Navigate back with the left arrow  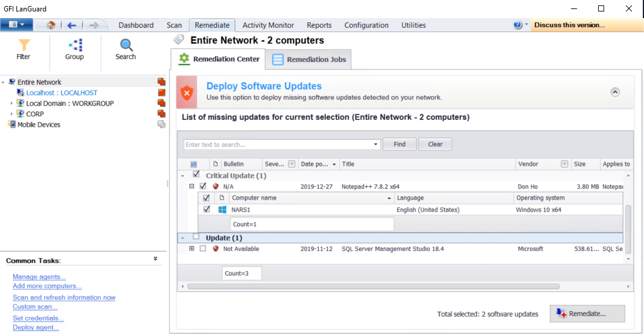[x=72, y=25]
